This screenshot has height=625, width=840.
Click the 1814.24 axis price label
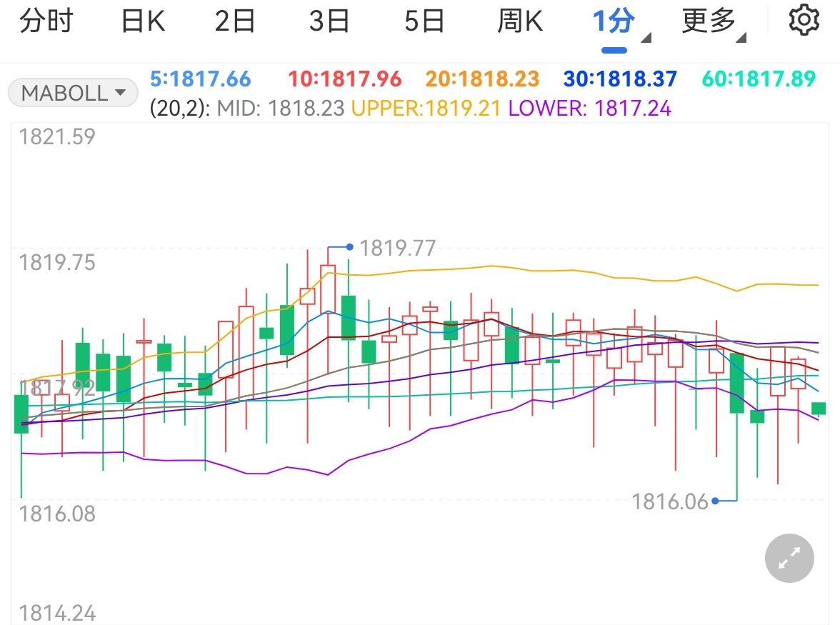point(57,614)
